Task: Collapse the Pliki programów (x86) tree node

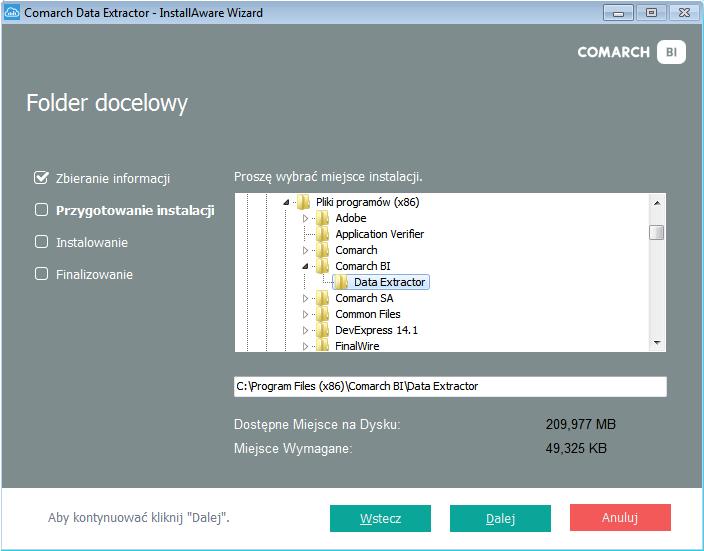Action: pyautogui.click(x=286, y=203)
